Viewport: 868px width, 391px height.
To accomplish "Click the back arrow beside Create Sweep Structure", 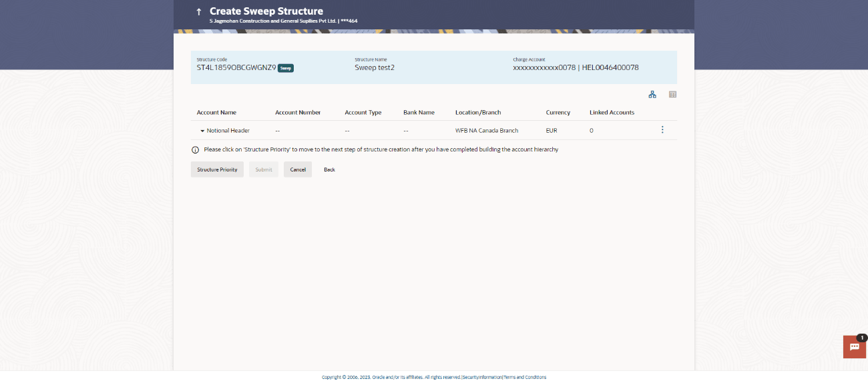I will [x=198, y=12].
